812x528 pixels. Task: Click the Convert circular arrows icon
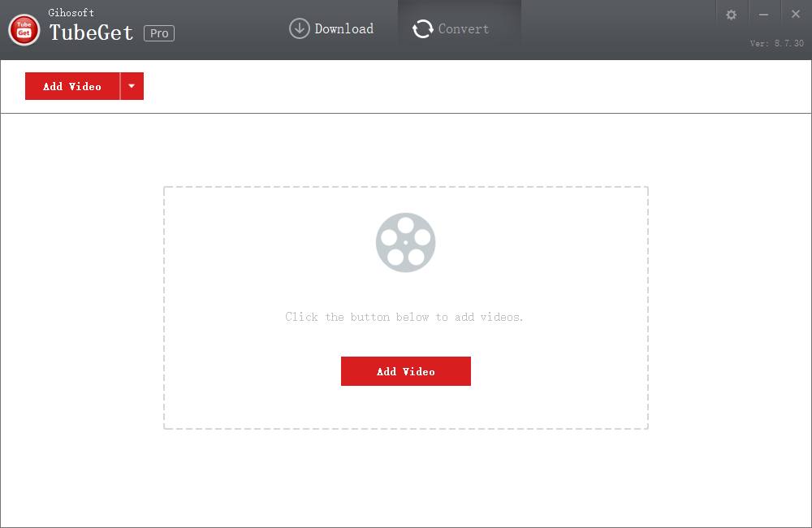click(x=422, y=29)
